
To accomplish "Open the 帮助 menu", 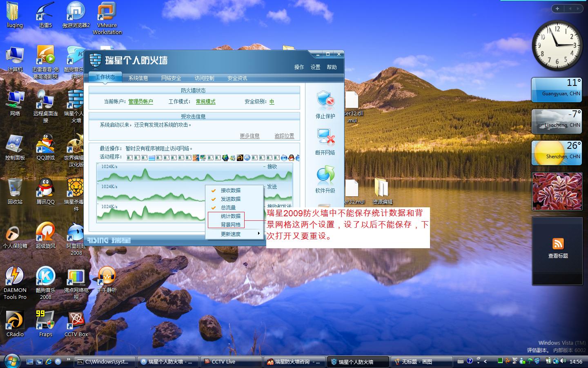I will pyautogui.click(x=332, y=67).
